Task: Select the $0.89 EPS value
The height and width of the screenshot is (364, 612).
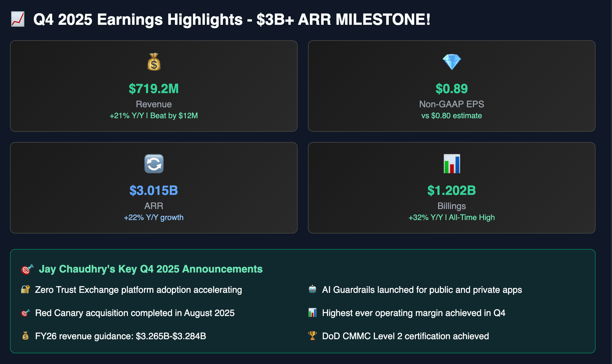Action: coord(452,89)
